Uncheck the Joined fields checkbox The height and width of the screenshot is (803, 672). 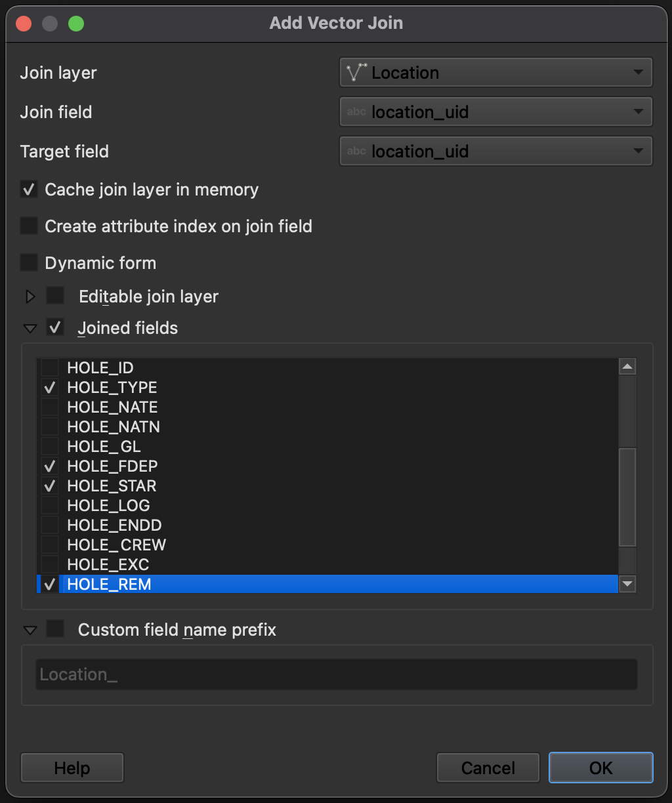pyautogui.click(x=55, y=327)
